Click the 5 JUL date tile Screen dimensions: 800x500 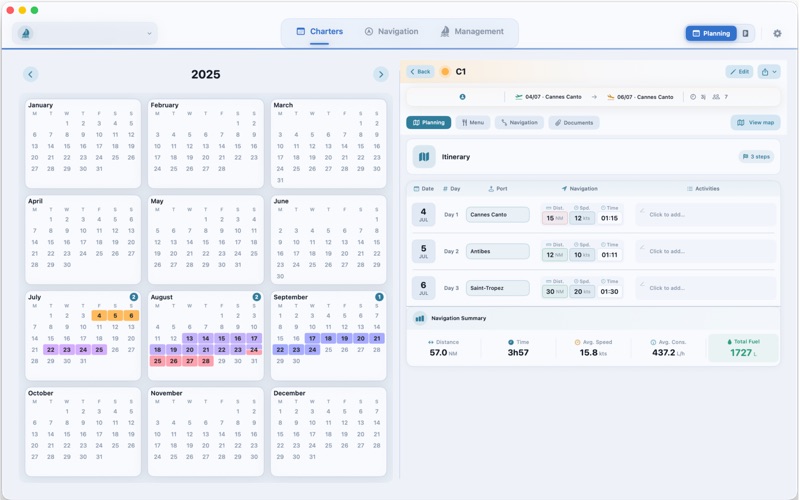click(x=423, y=252)
